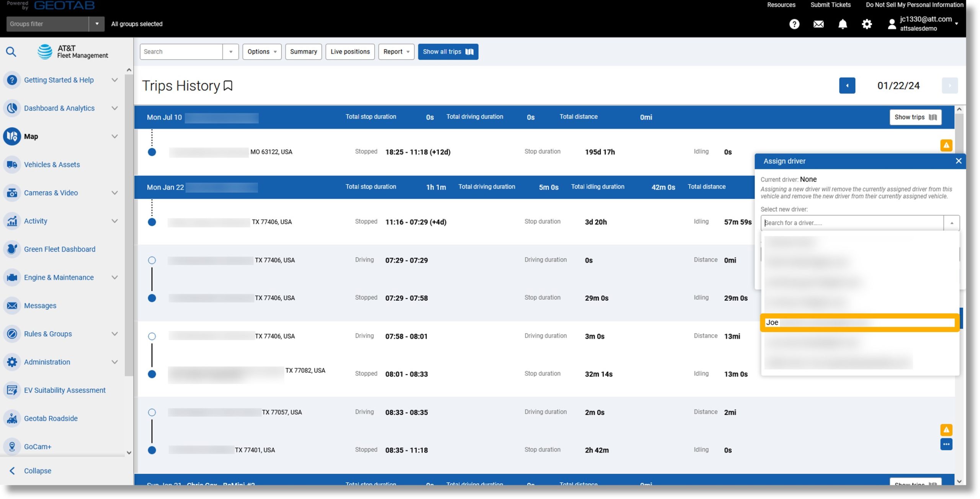
Task: Click the sidebar scrollbar thumb
Action: [x=129, y=225]
